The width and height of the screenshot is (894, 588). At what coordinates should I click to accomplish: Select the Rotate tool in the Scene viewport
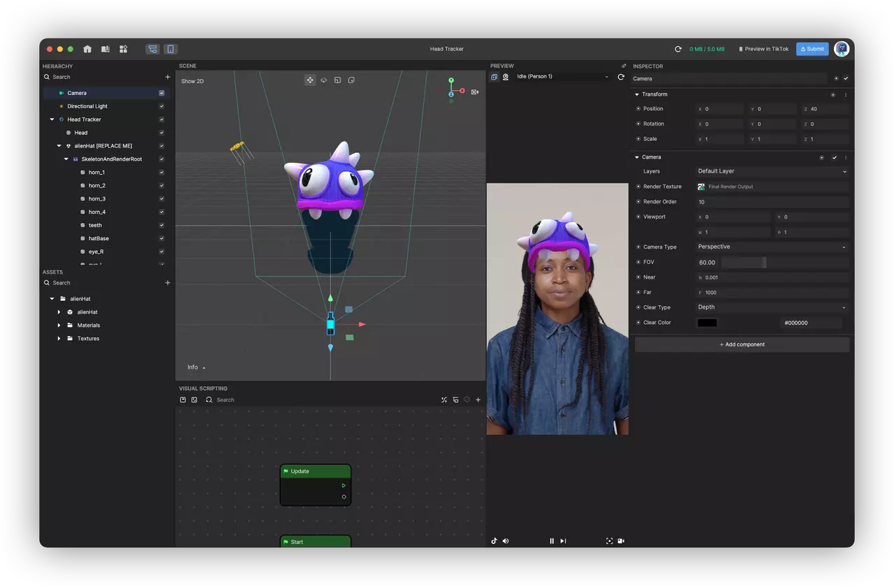pyautogui.click(x=323, y=80)
